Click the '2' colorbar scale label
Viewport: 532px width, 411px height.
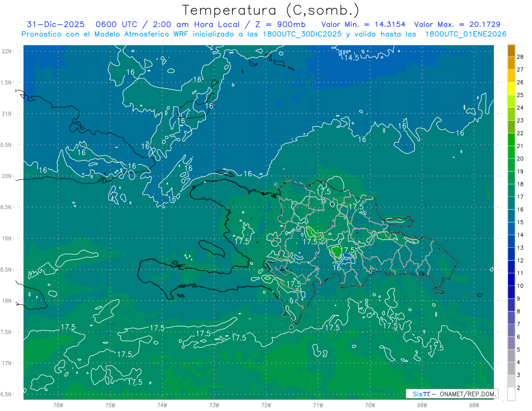coord(519,388)
